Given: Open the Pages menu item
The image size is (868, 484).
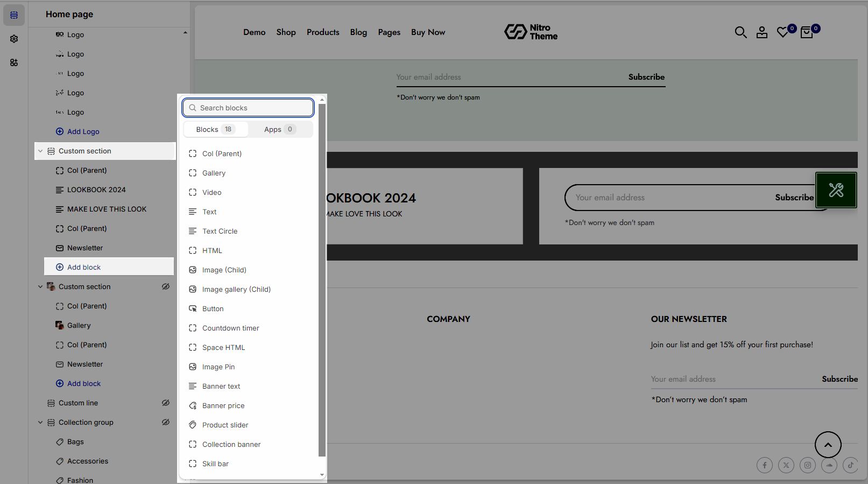Looking at the screenshot, I should pyautogui.click(x=389, y=32).
